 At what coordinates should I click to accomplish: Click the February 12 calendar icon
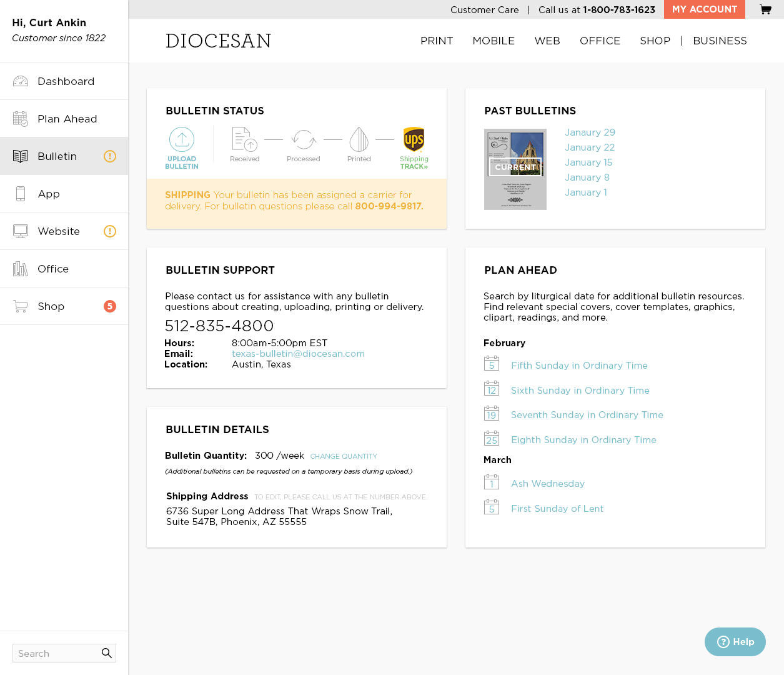coord(492,389)
